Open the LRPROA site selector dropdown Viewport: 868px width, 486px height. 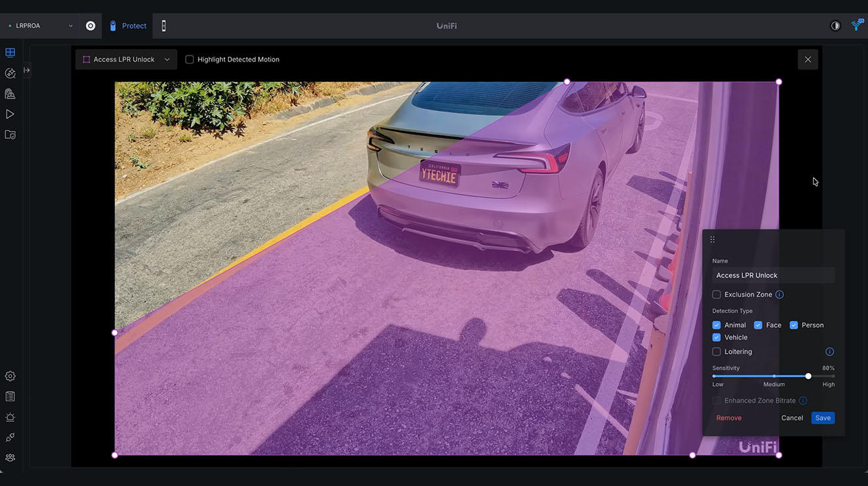point(40,26)
